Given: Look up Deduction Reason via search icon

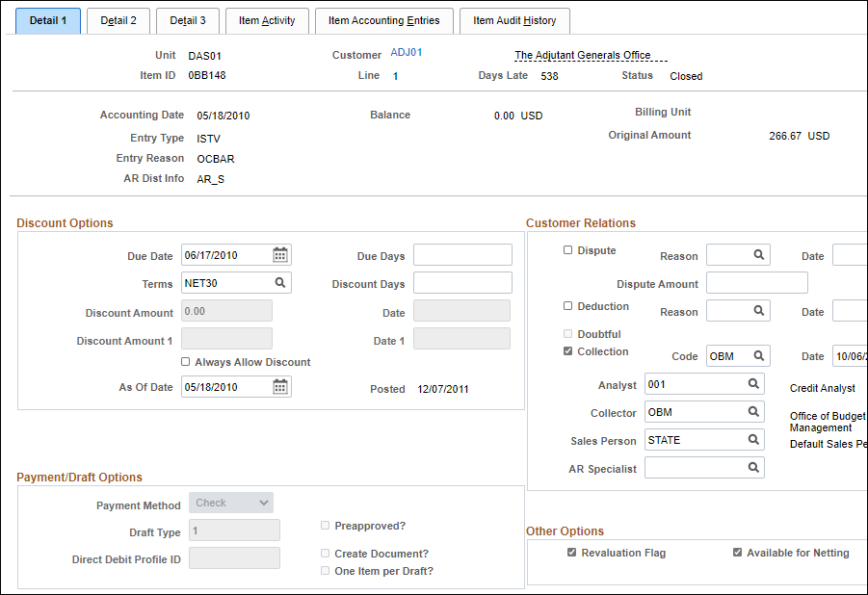Looking at the screenshot, I should [x=758, y=311].
